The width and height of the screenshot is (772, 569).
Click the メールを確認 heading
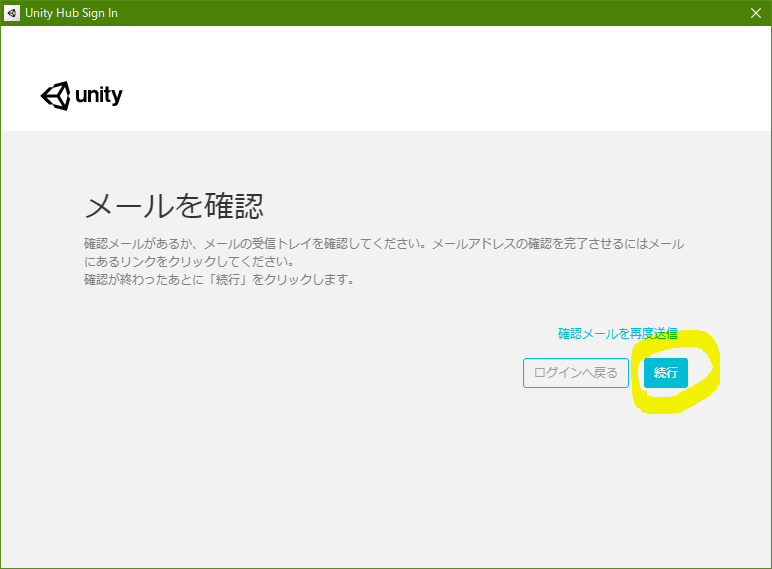(174, 205)
